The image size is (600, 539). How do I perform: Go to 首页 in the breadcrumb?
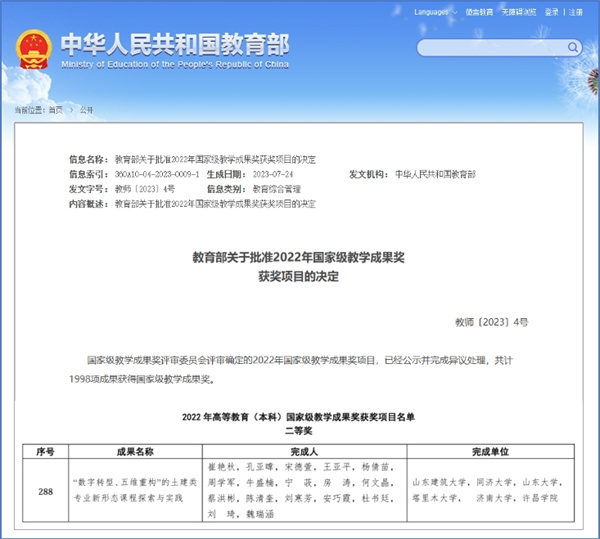point(56,109)
